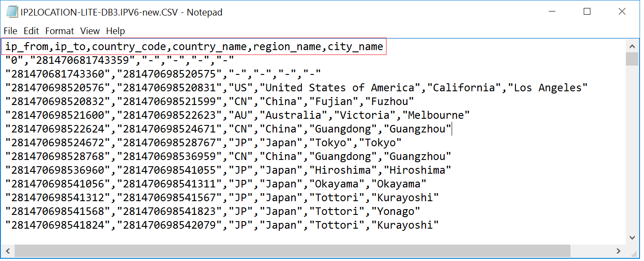Image resolution: width=644 pixels, height=261 pixels.
Task: Open the Format menu
Action: (59, 31)
